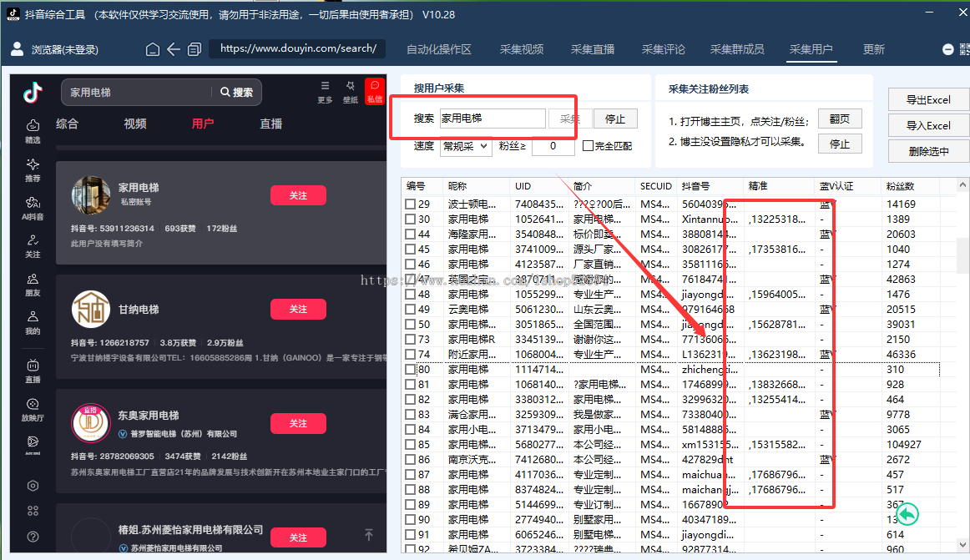Switch to 采集直播 tab
Viewport: 970px width, 560px height.
pos(593,49)
